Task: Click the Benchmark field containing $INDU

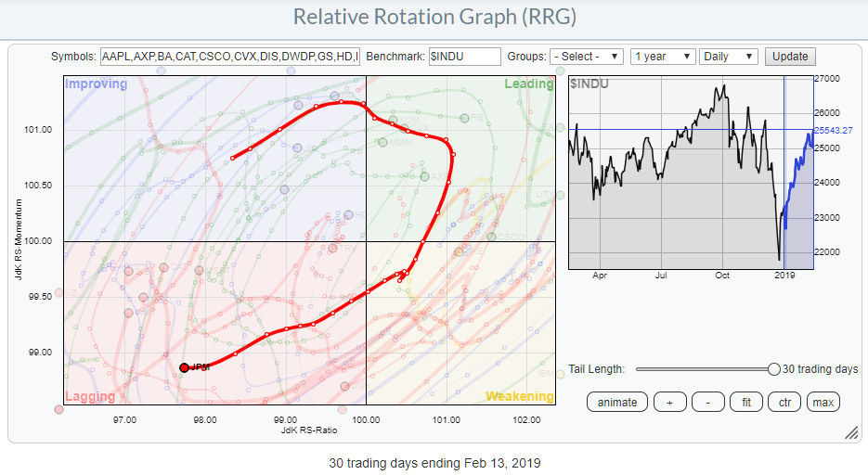Action: (x=464, y=57)
